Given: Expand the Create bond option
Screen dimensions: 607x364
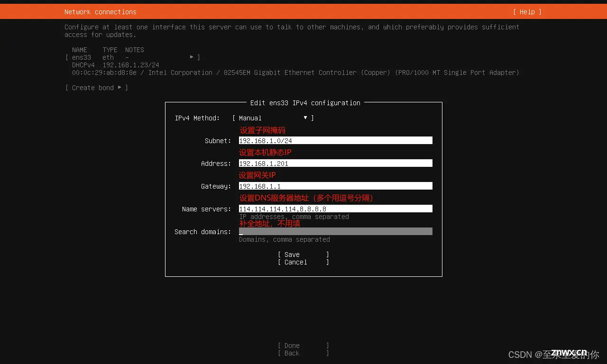Looking at the screenshot, I should [97, 88].
